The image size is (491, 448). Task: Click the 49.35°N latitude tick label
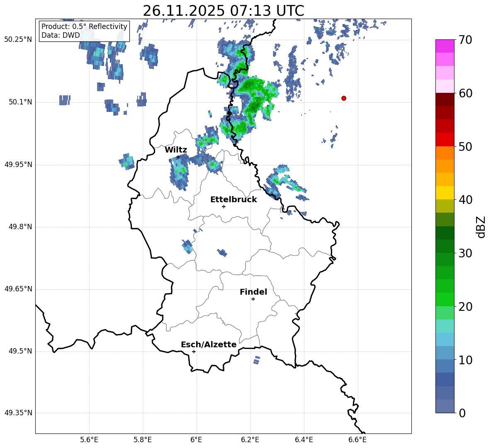click(x=18, y=413)
